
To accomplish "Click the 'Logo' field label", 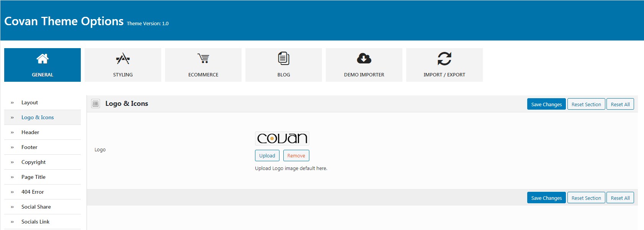I will [x=100, y=149].
